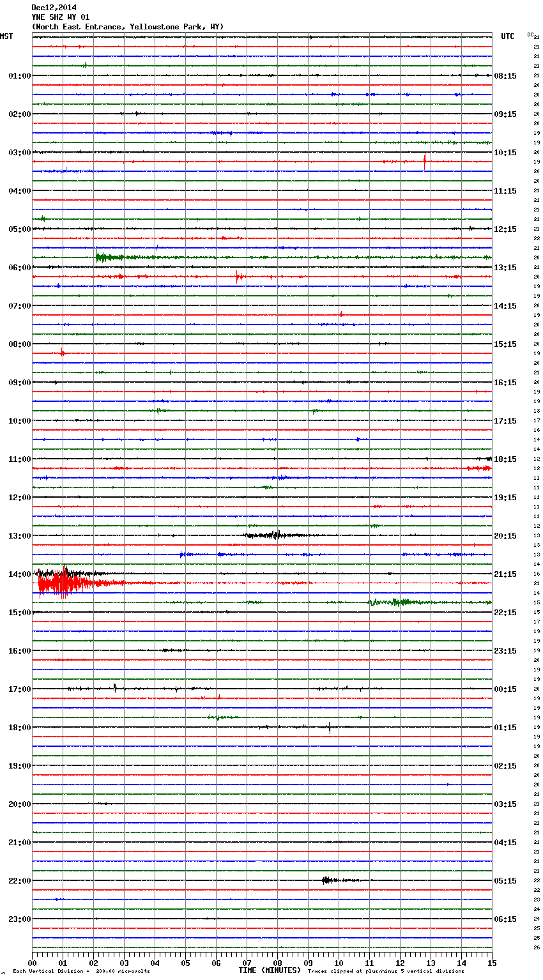Click the 05 minute tick label

pos(185,963)
